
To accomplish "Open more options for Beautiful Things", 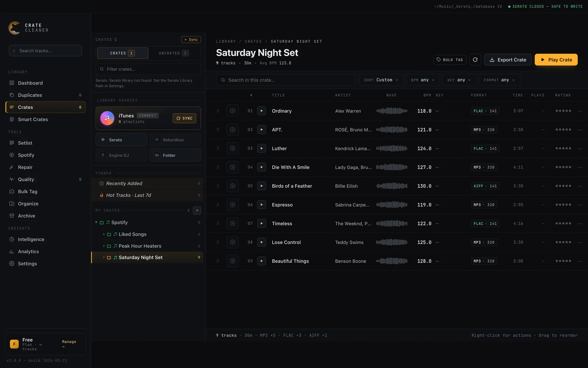I will (x=580, y=261).
